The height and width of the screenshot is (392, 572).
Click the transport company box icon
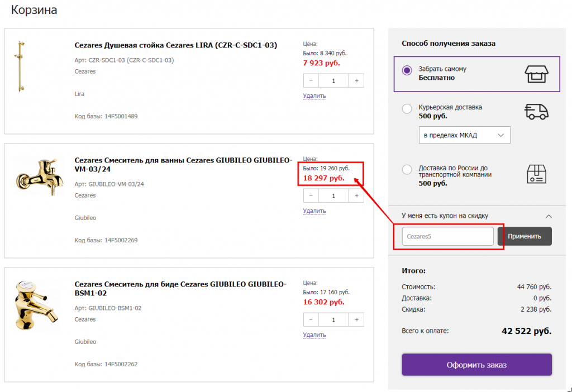pos(536,174)
